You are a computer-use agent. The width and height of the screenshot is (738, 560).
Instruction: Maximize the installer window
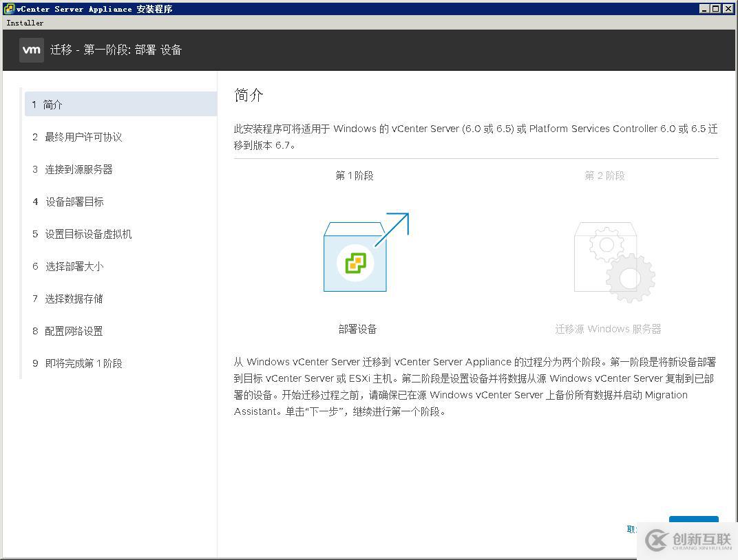715,8
